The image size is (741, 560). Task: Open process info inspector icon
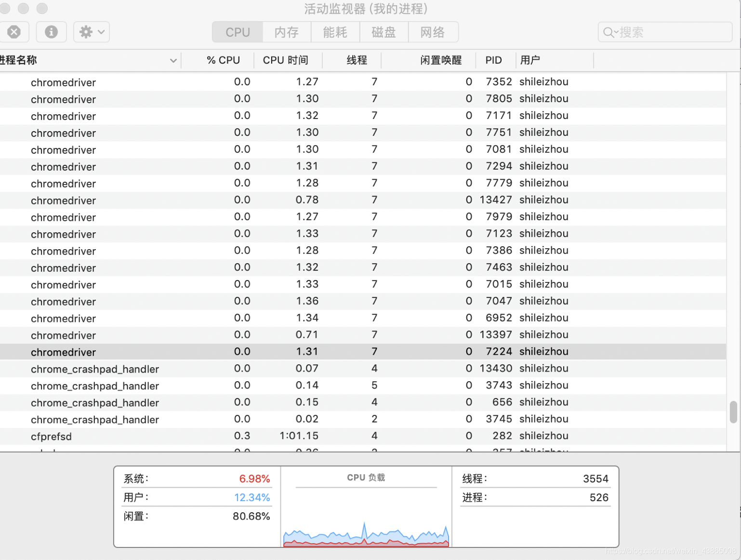pyautogui.click(x=51, y=32)
